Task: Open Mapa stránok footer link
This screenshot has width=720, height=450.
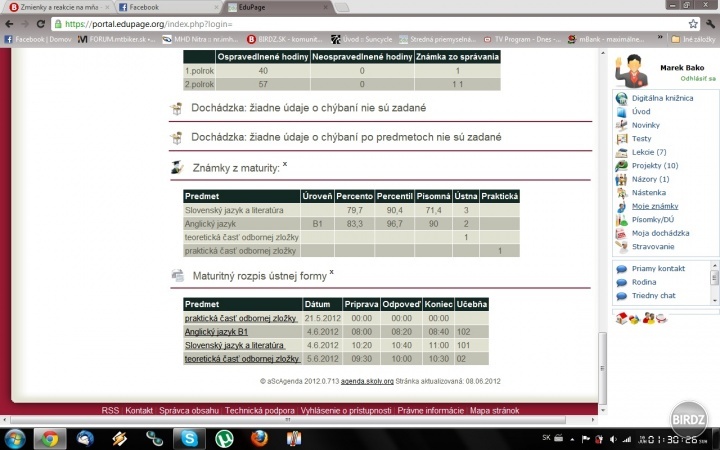Action: point(495,411)
